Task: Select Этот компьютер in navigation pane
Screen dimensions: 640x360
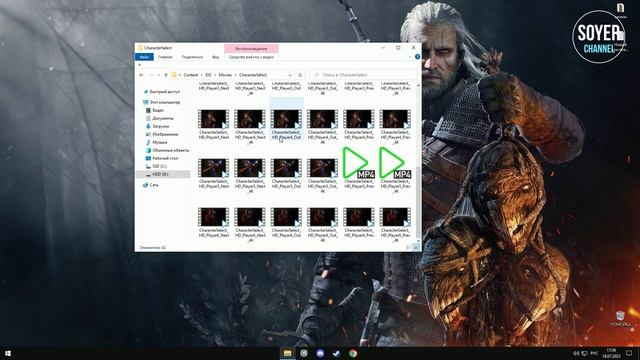Action: (x=161, y=102)
